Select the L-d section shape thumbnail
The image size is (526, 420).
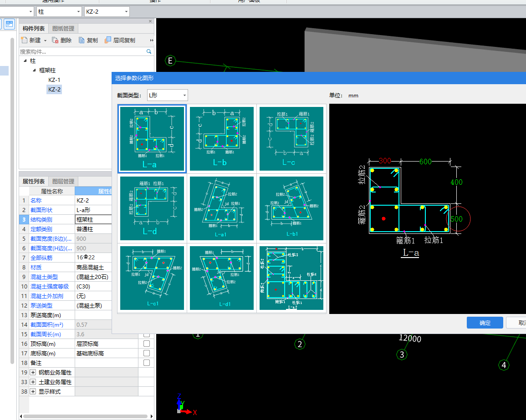tap(152, 208)
